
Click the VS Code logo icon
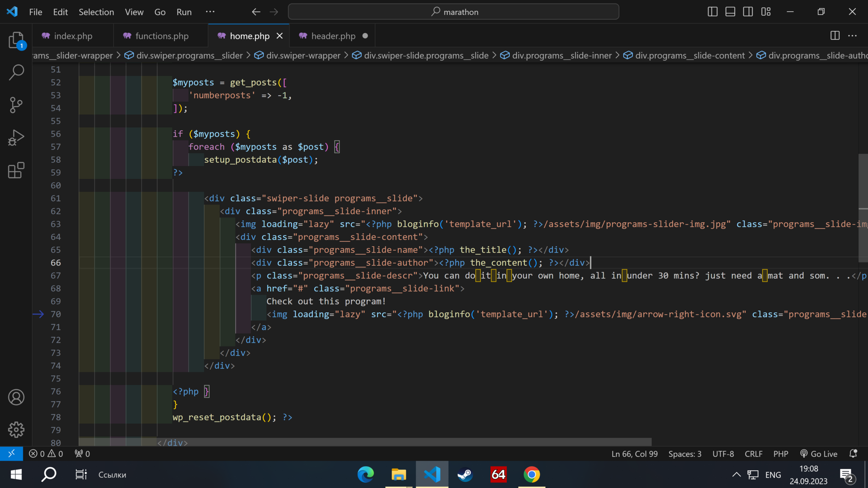click(12, 12)
